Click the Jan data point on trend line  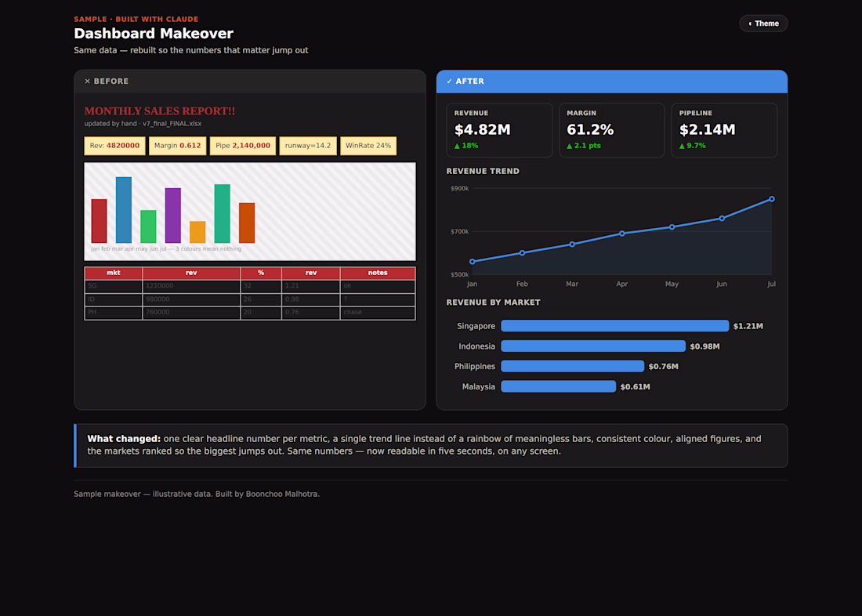point(473,262)
